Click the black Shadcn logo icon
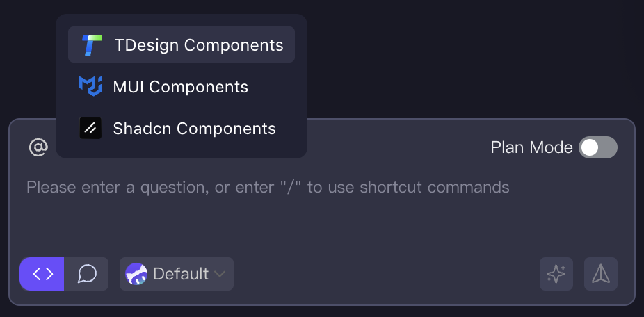The width and height of the screenshot is (644, 317). (x=90, y=129)
